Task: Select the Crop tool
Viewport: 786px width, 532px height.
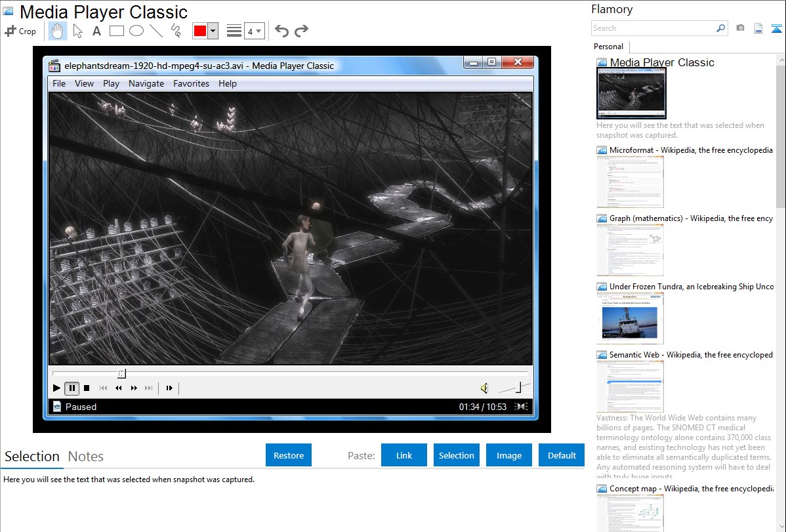Action: 20,31
